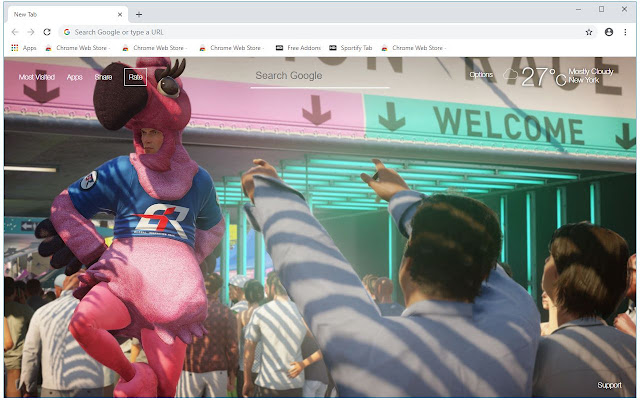640x400 pixels.
Task: Open the Sportify Tab bookmark
Action: (x=351, y=48)
